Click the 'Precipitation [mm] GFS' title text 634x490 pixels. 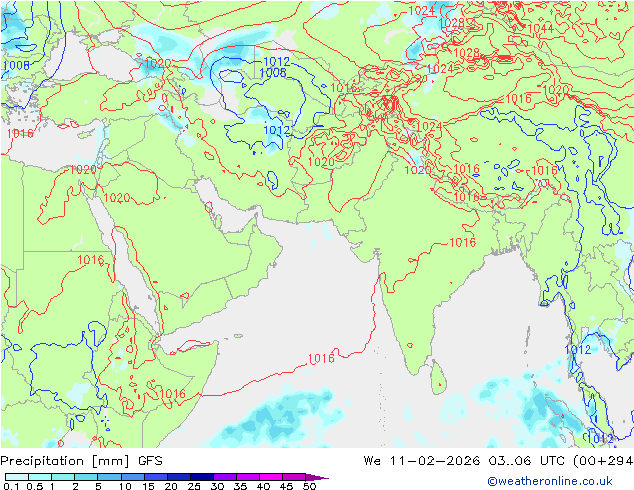tap(82, 461)
